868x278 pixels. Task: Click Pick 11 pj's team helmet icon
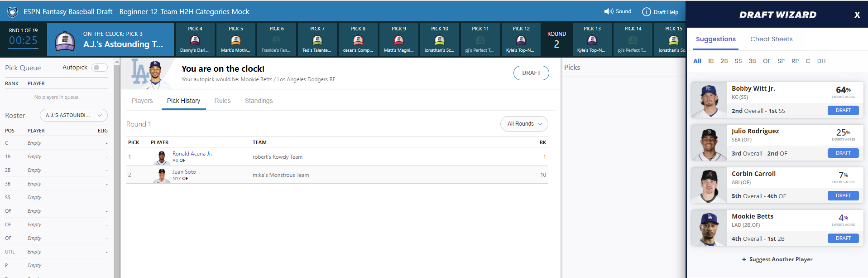point(480,40)
